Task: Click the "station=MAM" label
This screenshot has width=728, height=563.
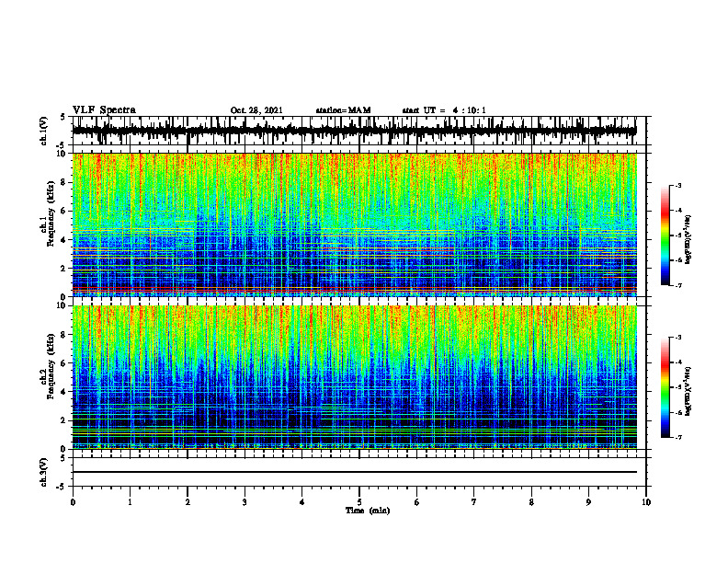Action: (343, 110)
